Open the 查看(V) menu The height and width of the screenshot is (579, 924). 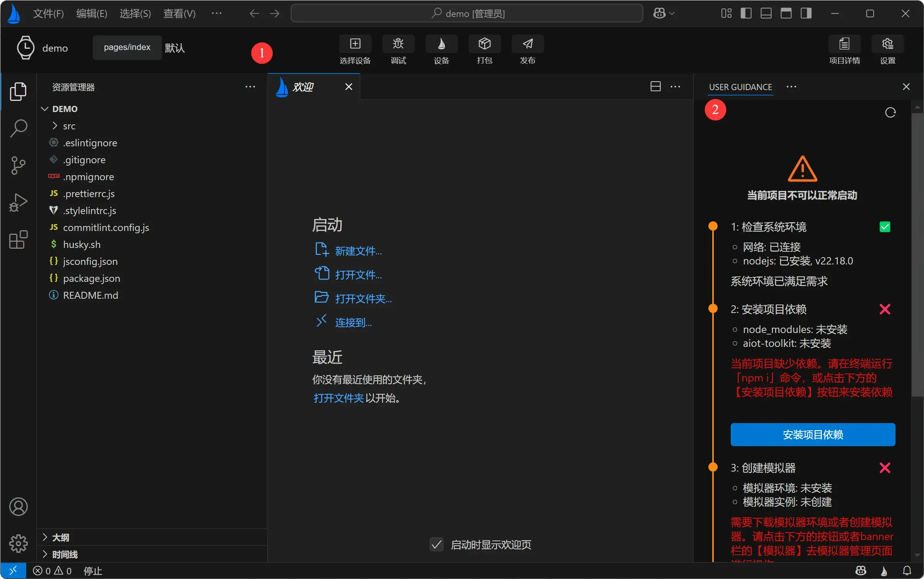pyautogui.click(x=179, y=13)
